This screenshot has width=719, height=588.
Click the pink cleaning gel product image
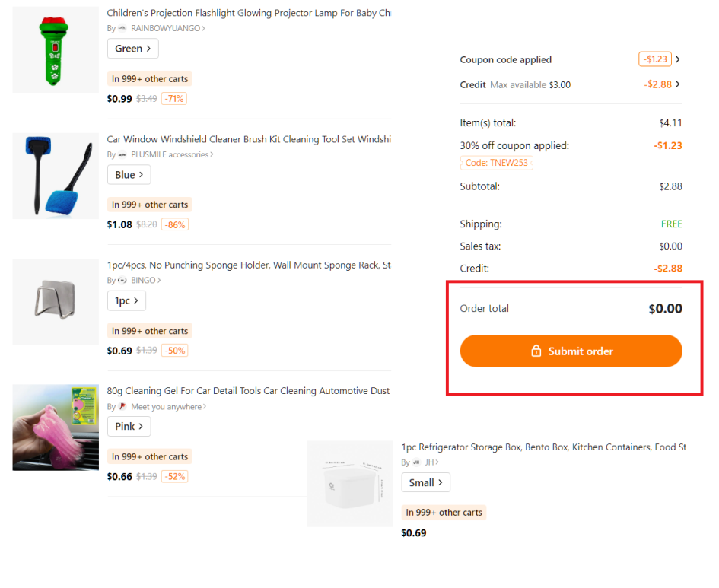(x=56, y=427)
